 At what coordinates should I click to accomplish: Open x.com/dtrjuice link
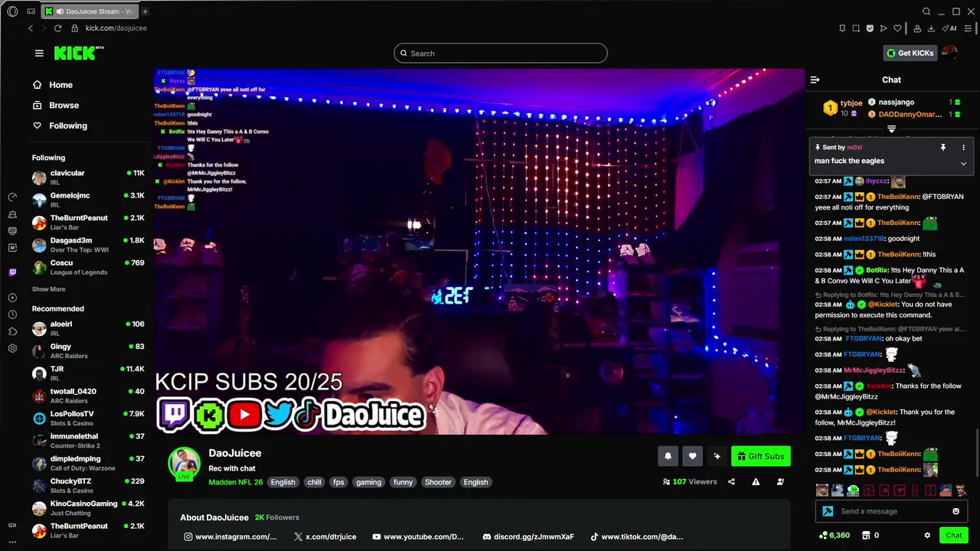coord(325,536)
